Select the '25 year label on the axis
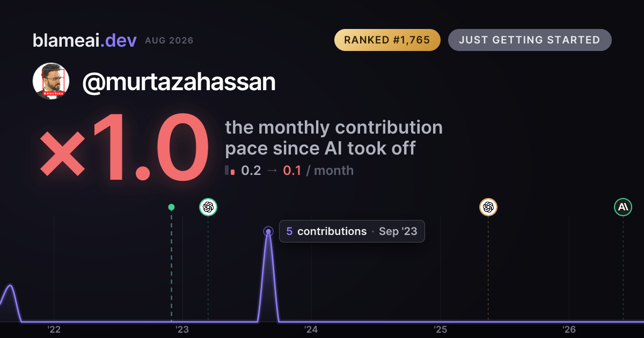 click(441, 329)
